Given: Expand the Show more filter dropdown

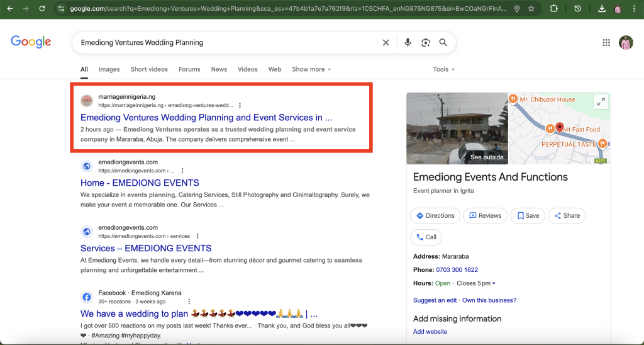Looking at the screenshot, I should tap(311, 69).
